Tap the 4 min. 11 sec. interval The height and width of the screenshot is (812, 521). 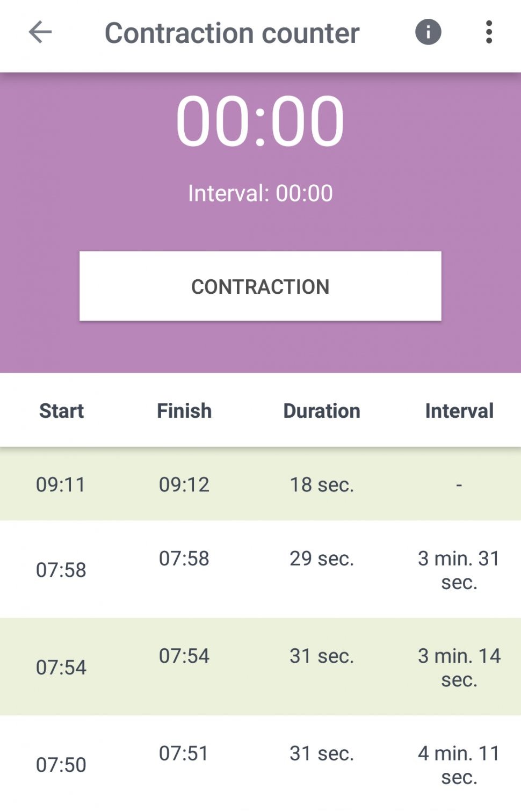tap(459, 765)
